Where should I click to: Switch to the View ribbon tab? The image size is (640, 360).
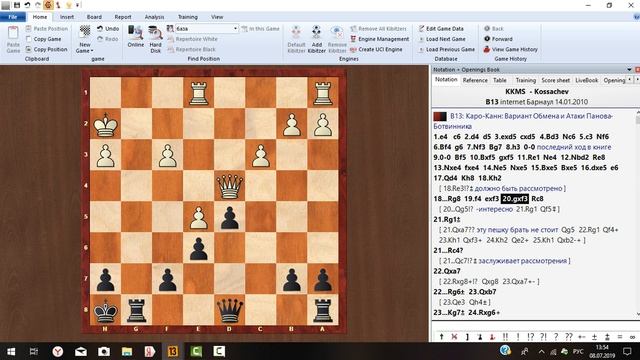pyautogui.click(x=217, y=17)
